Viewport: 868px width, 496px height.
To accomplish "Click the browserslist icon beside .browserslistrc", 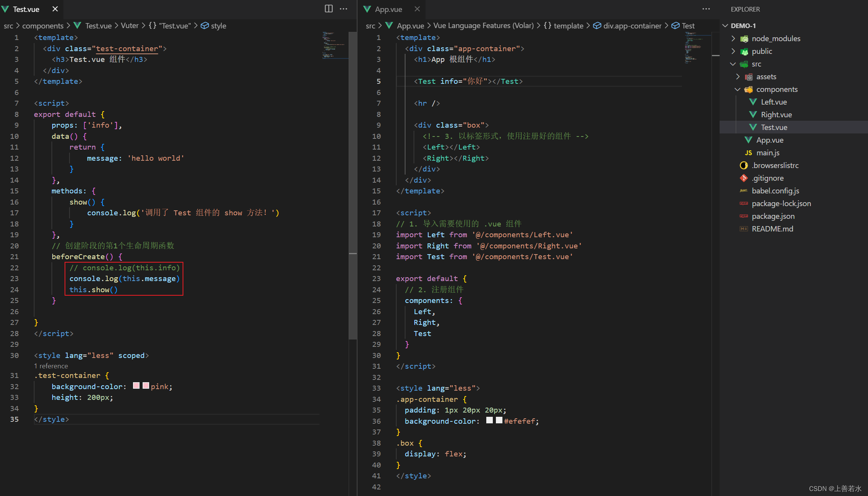I will click(744, 165).
